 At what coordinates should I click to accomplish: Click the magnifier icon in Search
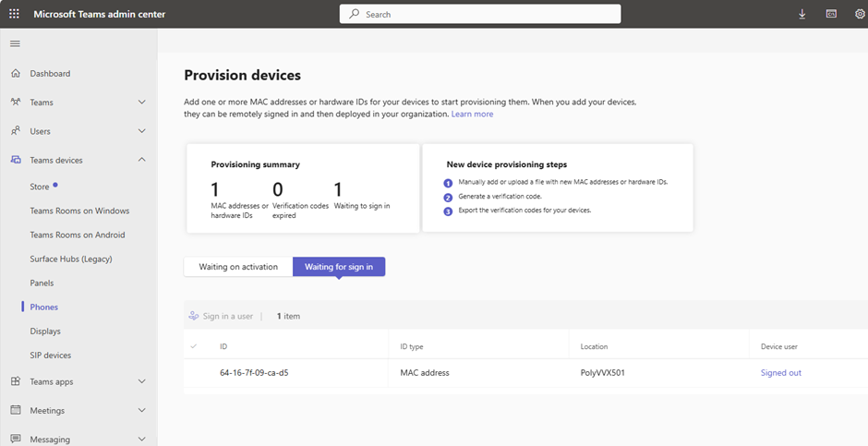[354, 15]
